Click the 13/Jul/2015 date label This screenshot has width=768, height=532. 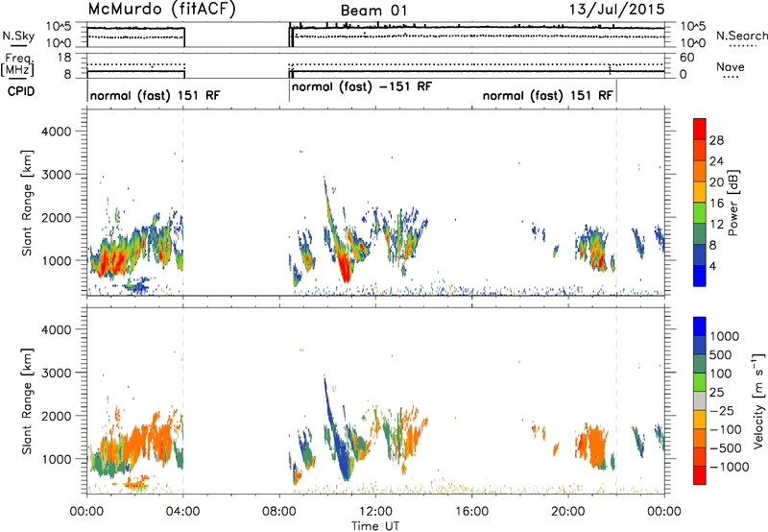pos(616,10)
